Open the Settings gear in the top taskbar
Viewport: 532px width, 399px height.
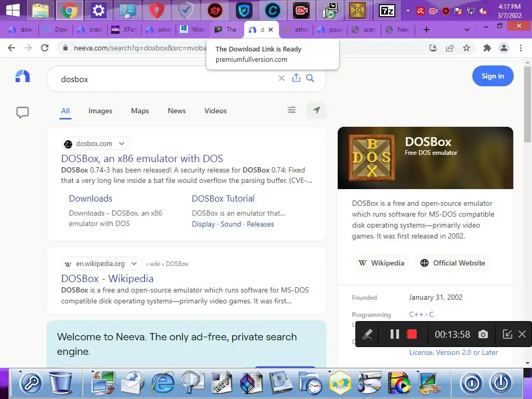pyautogui.click(x=98, y=10)
